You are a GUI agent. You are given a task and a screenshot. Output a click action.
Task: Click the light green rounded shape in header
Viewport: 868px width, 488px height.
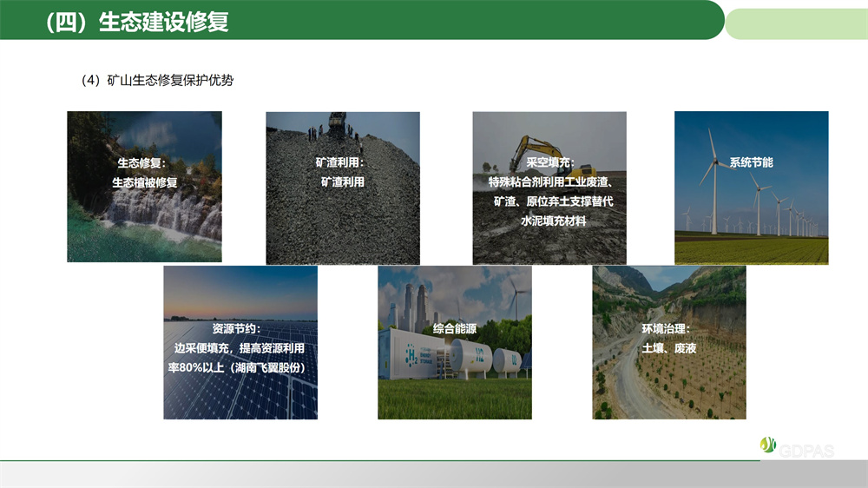point(795,21)
